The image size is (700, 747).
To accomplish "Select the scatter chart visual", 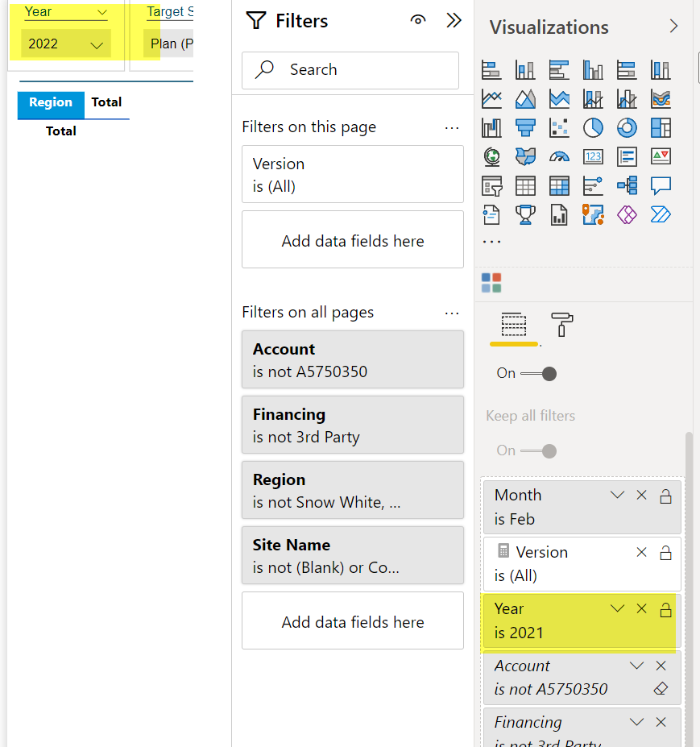I will coord(559,127).
